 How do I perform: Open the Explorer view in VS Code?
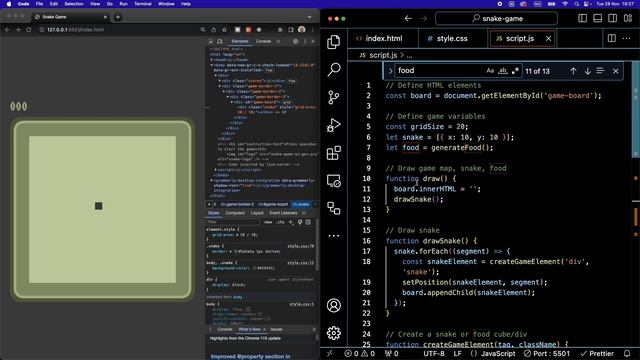pyautogui.click(x=333, y=42)
